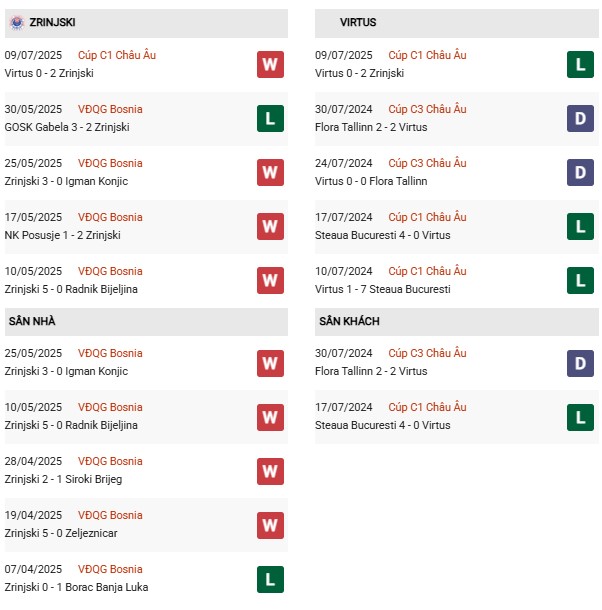Click L badge for Borac Banja Luka match
Image resolution: width=602 pixels, height=610 pixels.
[270, 579]
